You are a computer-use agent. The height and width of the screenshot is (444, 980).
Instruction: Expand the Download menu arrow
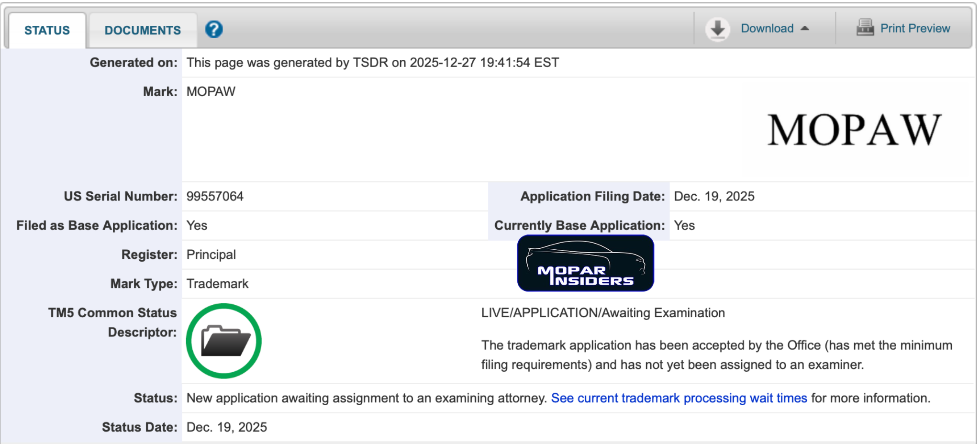(805, 28)
